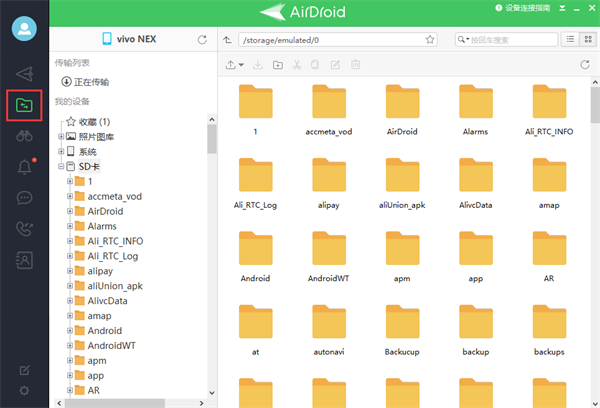Click the search box
Image resolution: width=600 pixels, height=408 pixels.
[x=506, y=40]
